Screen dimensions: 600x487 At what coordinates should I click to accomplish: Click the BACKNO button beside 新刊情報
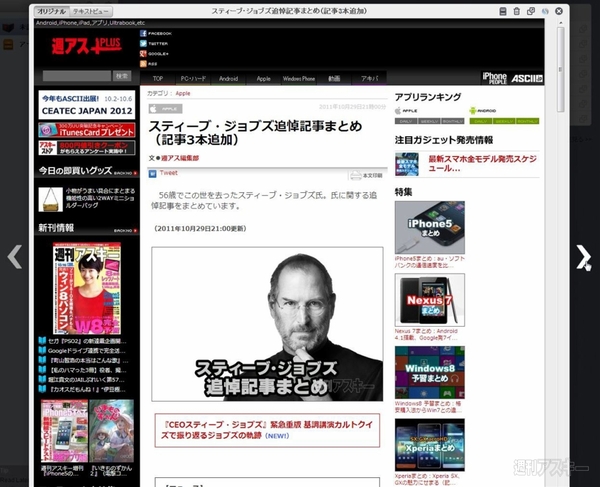[126, 231]
